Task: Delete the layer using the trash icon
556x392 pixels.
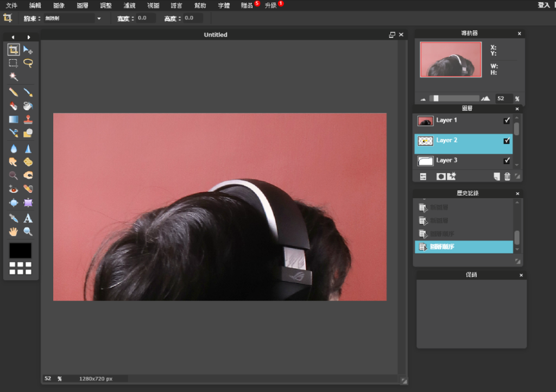Action: 508,176
